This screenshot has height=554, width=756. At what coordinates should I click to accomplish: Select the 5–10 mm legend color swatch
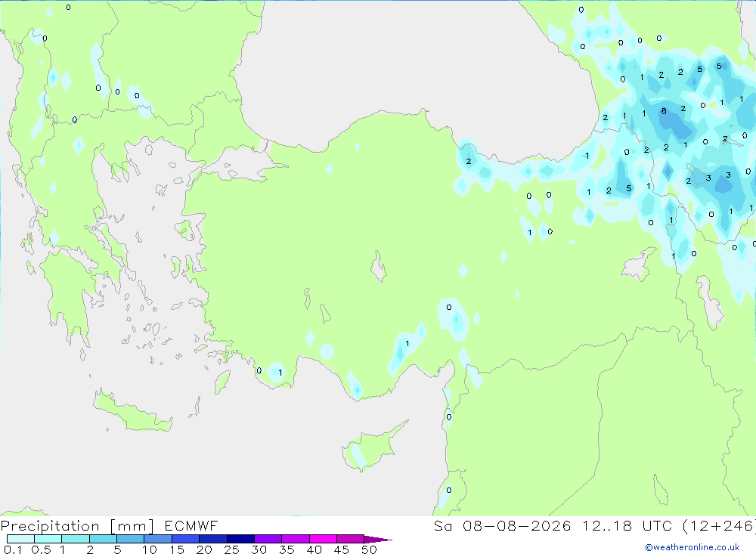(131, 539)
